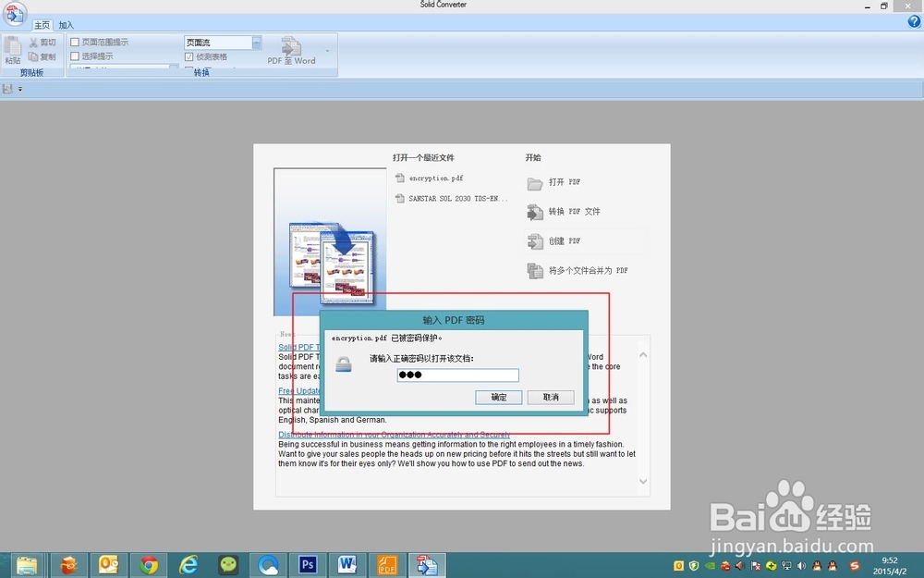Click the 输入 PDF 密码 dialog title

click(x=454, y=320)
